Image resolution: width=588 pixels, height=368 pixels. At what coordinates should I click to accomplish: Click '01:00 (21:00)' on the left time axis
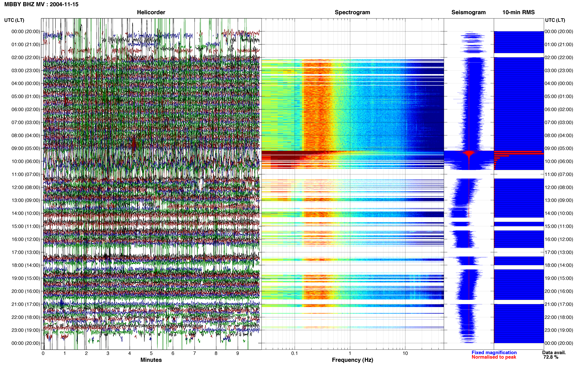point(26,45)
